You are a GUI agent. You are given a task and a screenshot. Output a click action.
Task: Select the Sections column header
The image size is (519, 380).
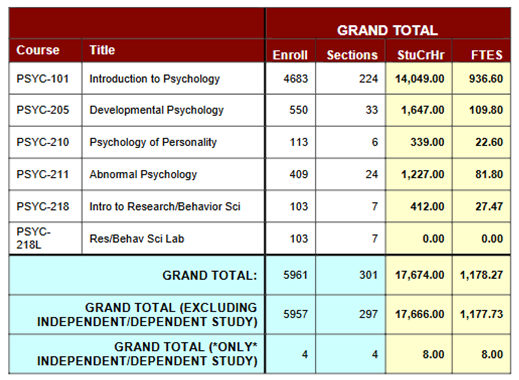pyautogui.click(x=352, y=55)
